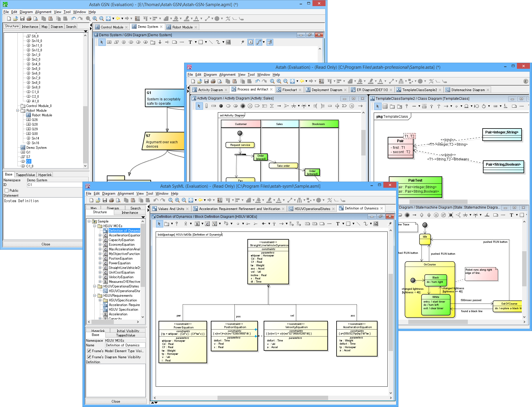Select Goal (G) element tool in GSN diagram toolbar
The height and width of the screenshot is (407, 532).
tap(109, 42)
